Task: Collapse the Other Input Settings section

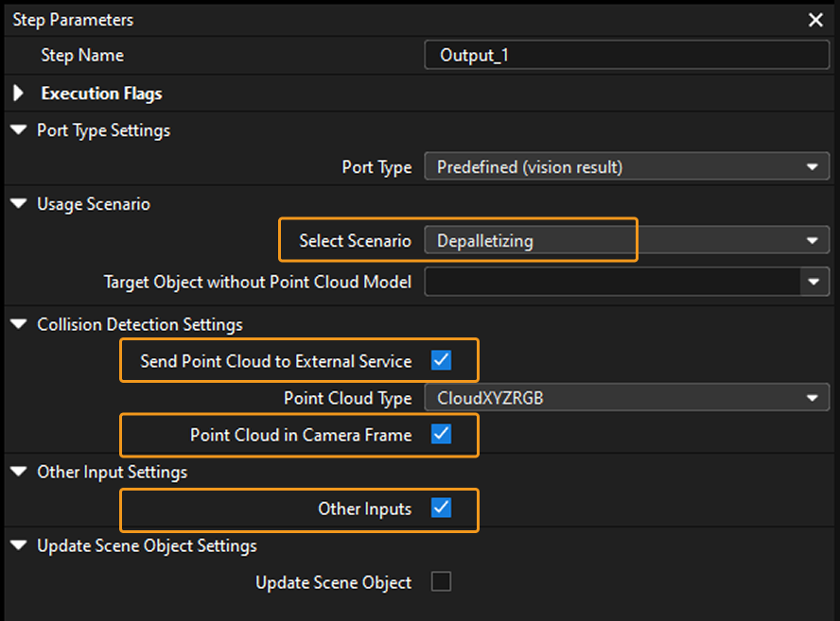Action: (17, 472)
